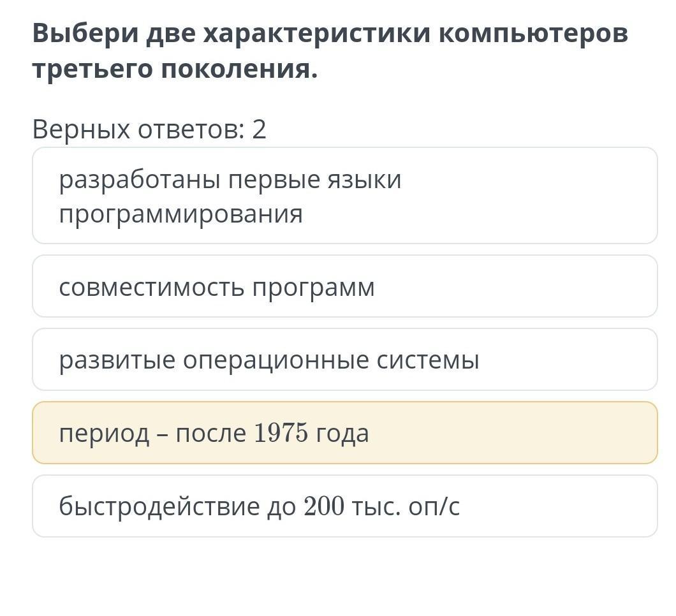Image resolution: width=676 pixels, height=616 pixels.
Task: Pick the "развитые операционные системы" answer
Action: point(344,360)
